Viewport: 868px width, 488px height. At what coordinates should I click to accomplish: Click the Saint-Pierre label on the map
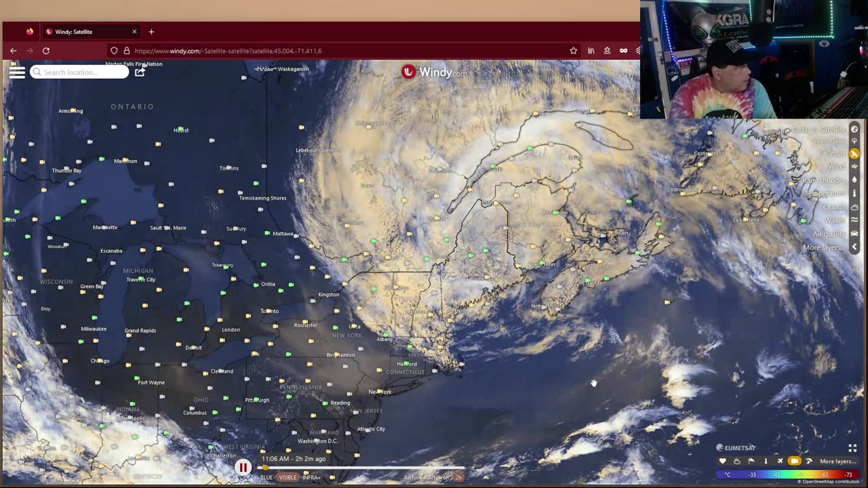click(746, 220)
